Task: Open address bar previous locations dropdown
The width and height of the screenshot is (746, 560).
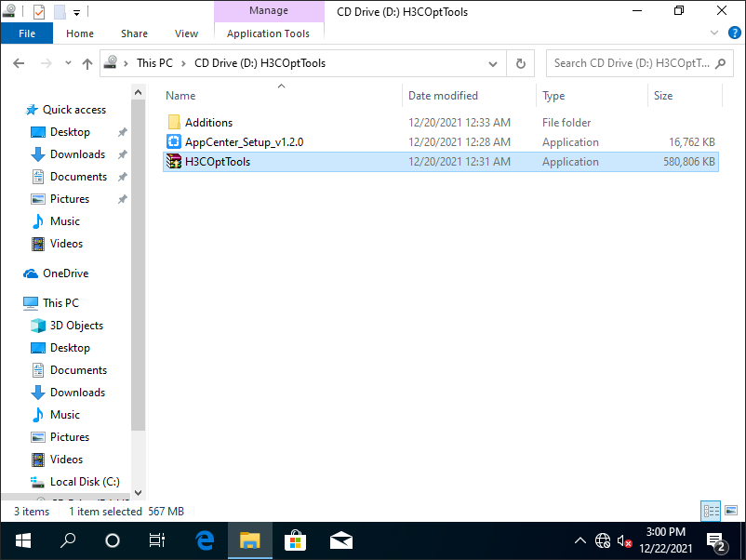Action: [493, 63]
